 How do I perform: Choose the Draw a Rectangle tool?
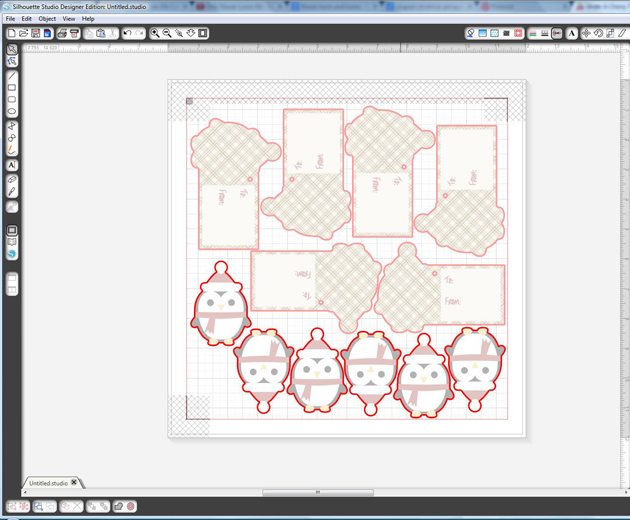[x=12, y=87]
